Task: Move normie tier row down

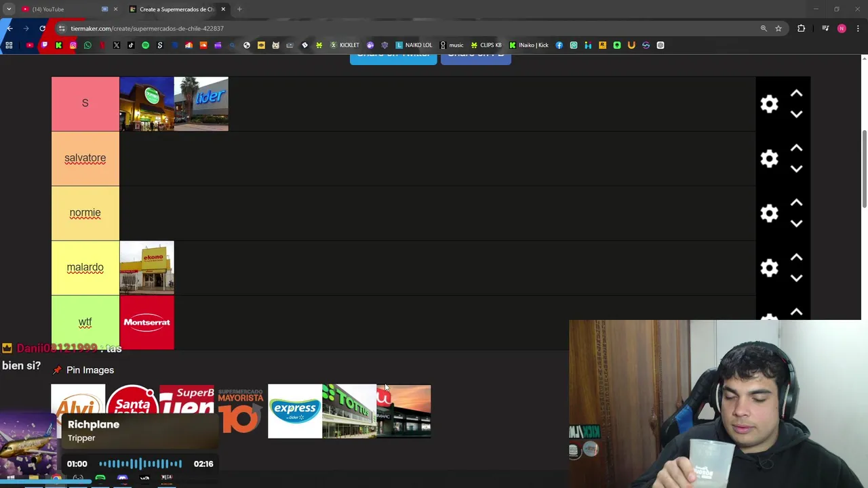Action: 796,224
